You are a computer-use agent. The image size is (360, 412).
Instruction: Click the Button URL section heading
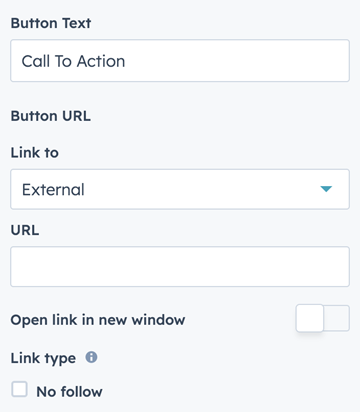point(51,116)
